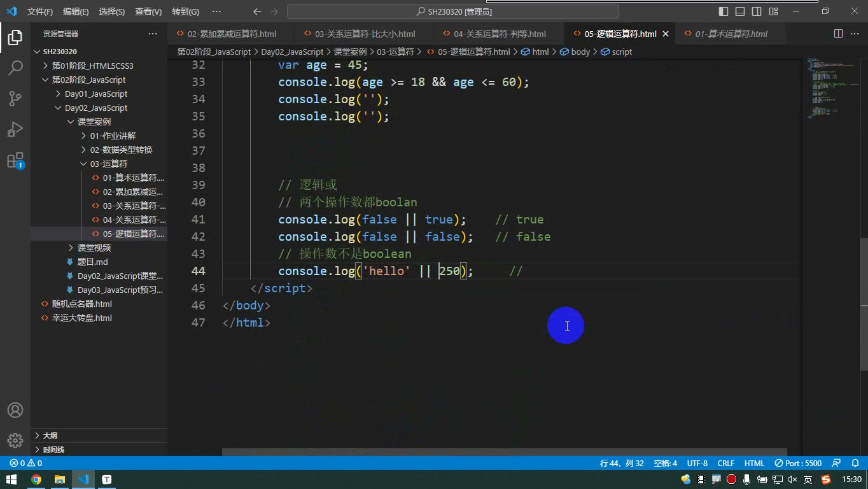Close the 05-逻辑运算符.html tab

pos(666,34)
